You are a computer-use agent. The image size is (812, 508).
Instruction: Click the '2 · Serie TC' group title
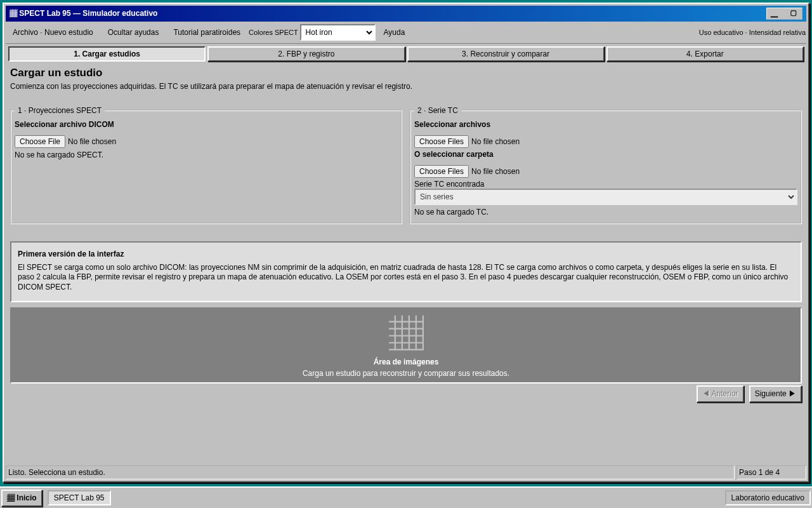click(x=438, y=110)
